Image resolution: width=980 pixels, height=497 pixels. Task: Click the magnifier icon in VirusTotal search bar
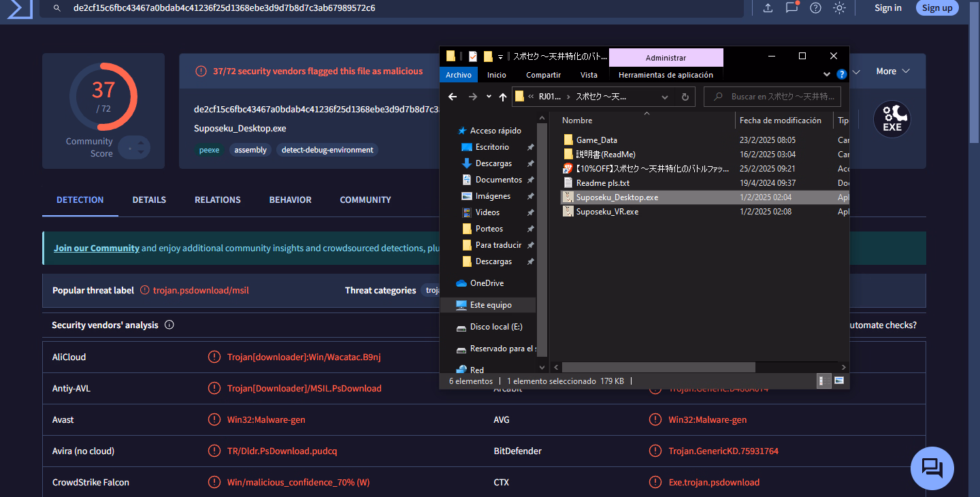pos(57,8)
